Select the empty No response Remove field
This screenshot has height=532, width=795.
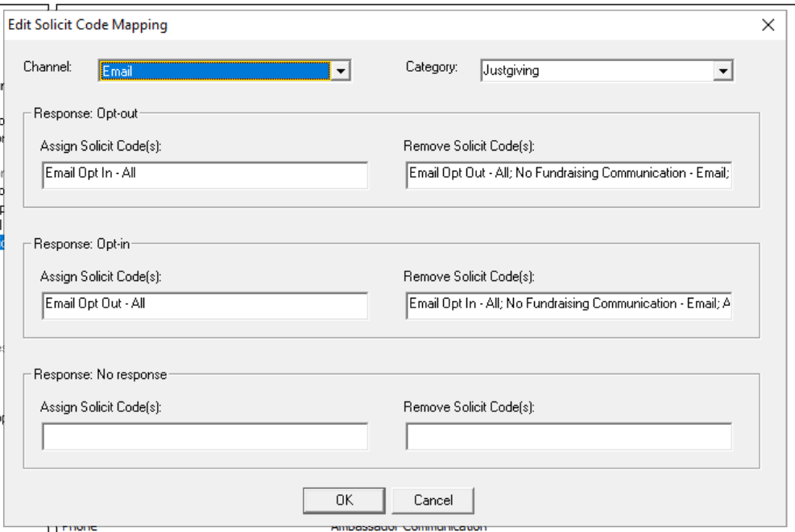(x=569, y=435)
